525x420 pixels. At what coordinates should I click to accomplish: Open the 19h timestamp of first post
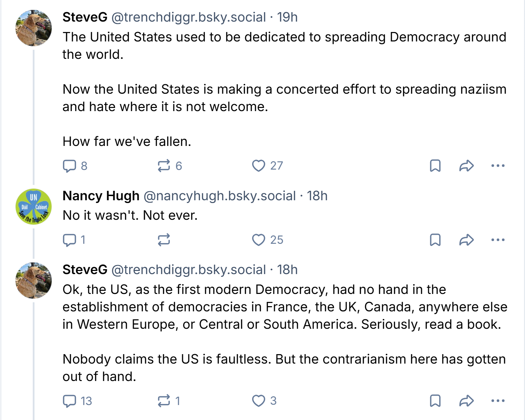click(x=287, y=17)
